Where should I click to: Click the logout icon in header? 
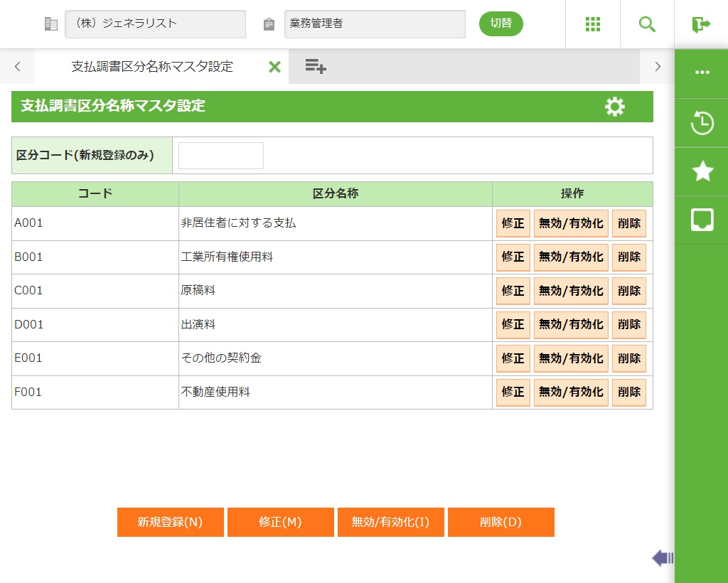[701, 24]
